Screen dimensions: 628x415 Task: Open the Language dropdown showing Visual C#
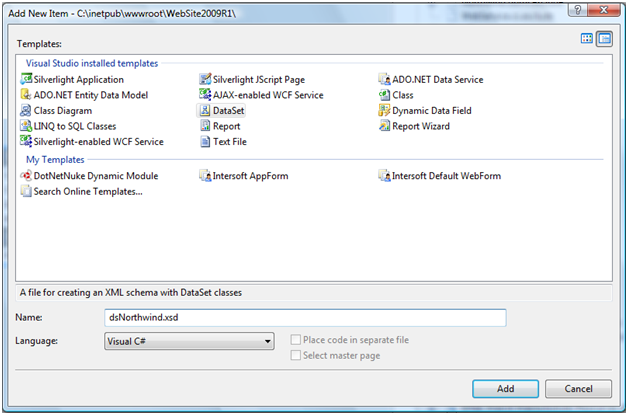189,341
